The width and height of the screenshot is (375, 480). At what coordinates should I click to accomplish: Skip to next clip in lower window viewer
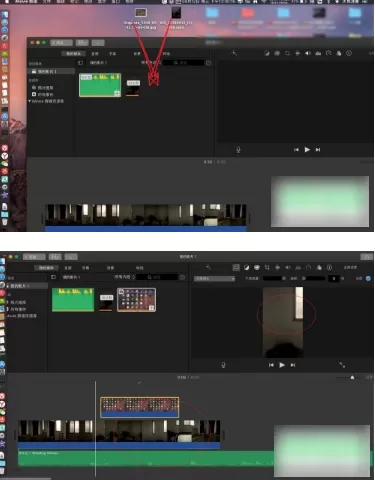point(293,365)
